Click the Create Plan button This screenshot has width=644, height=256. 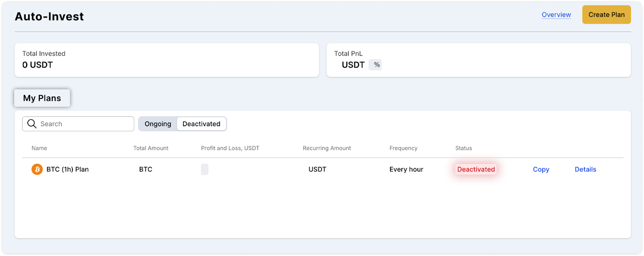click(607, 14)
